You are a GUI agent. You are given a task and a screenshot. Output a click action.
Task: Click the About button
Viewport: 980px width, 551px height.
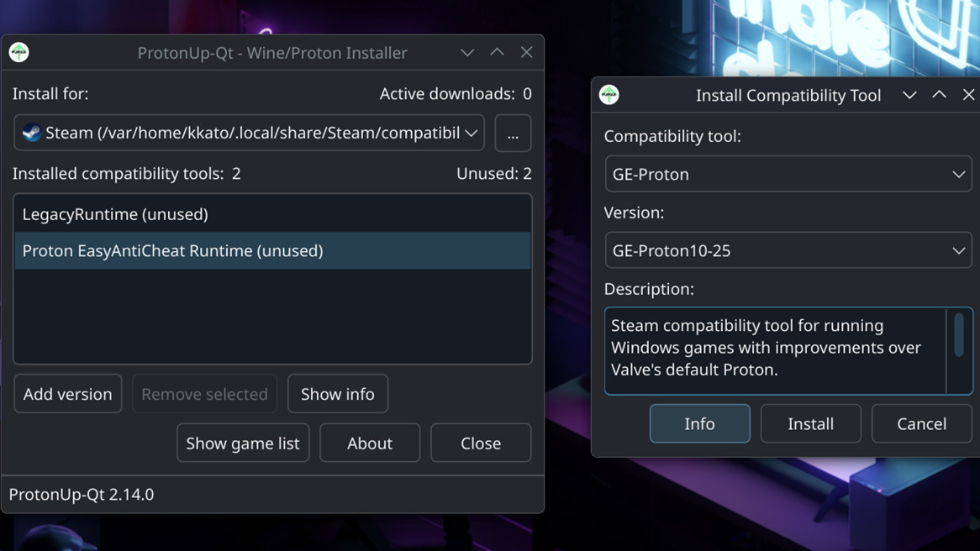pyautogui.click(x=370, y=443)
